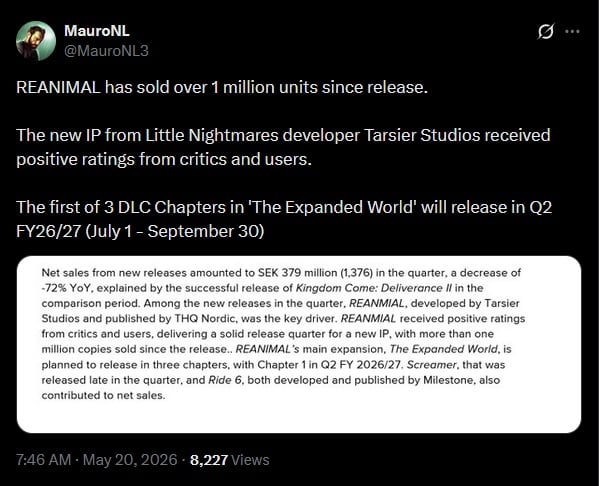Click 'Kingdom Come: Deliverance II' in the image
The height and width of the screenshot is (486, 599).
click(374, 288)
